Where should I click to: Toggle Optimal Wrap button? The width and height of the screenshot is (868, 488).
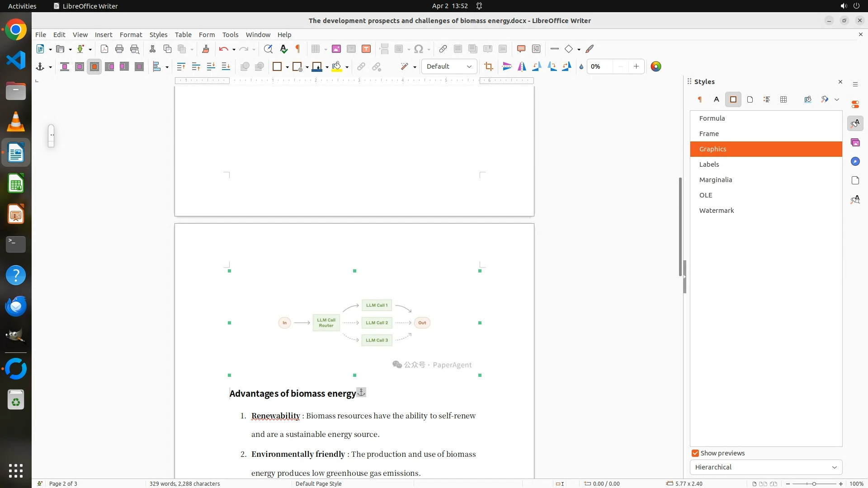pyautogui.click(x=94, y=66)
